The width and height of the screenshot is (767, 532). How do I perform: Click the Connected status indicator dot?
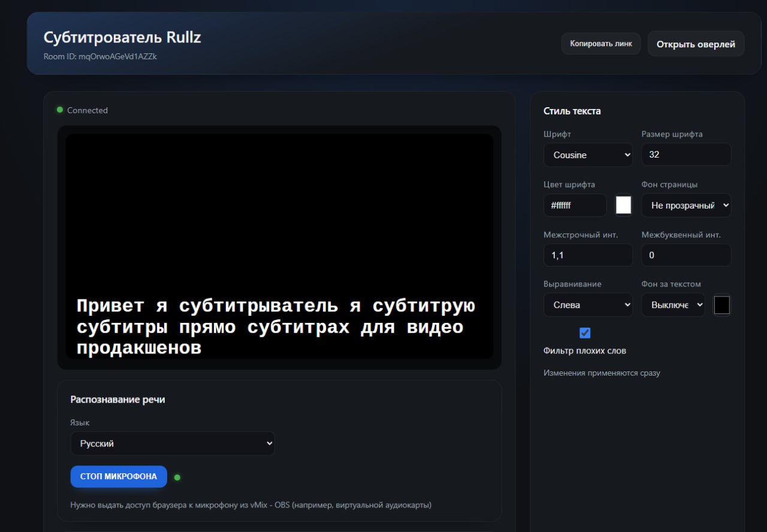coord(59,110)
